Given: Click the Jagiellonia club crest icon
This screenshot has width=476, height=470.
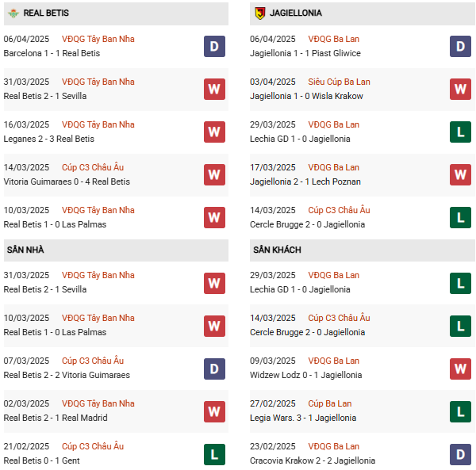Looking at the screenshot, I should (x=259, y=13).
